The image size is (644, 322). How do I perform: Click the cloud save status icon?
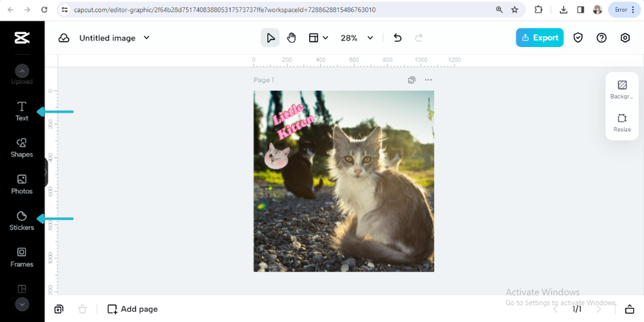coord(64,38)
